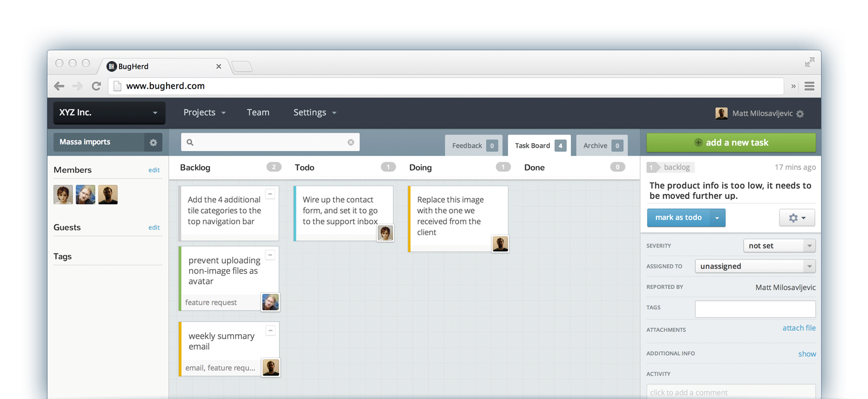
Task: Click the magnifier search icon
Action: coord(190,142)
